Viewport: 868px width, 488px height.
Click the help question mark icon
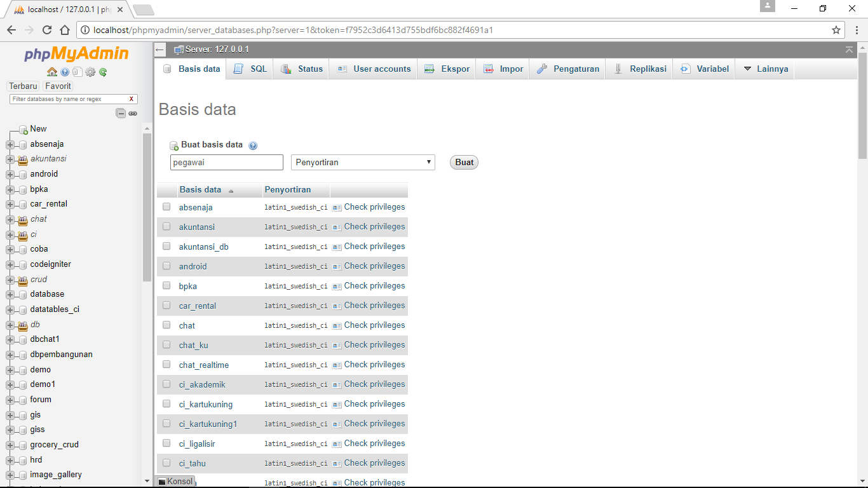pos(65,72)
